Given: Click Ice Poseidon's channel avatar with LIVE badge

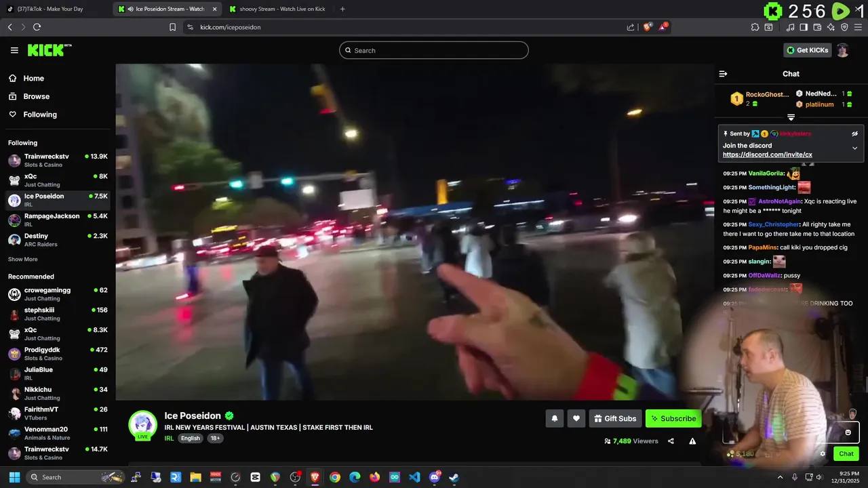Looking at the screenshot, I should coord(143,425).
